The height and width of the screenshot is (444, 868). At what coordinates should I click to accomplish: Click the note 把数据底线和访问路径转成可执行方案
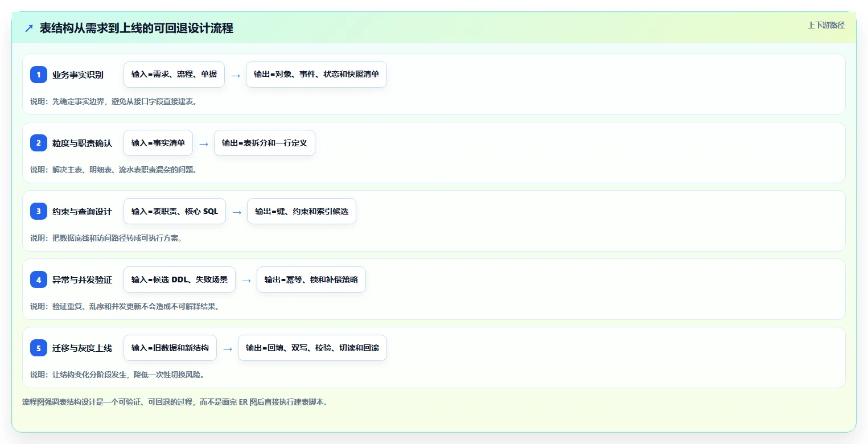pyautogui.click(x=117, y=238)
